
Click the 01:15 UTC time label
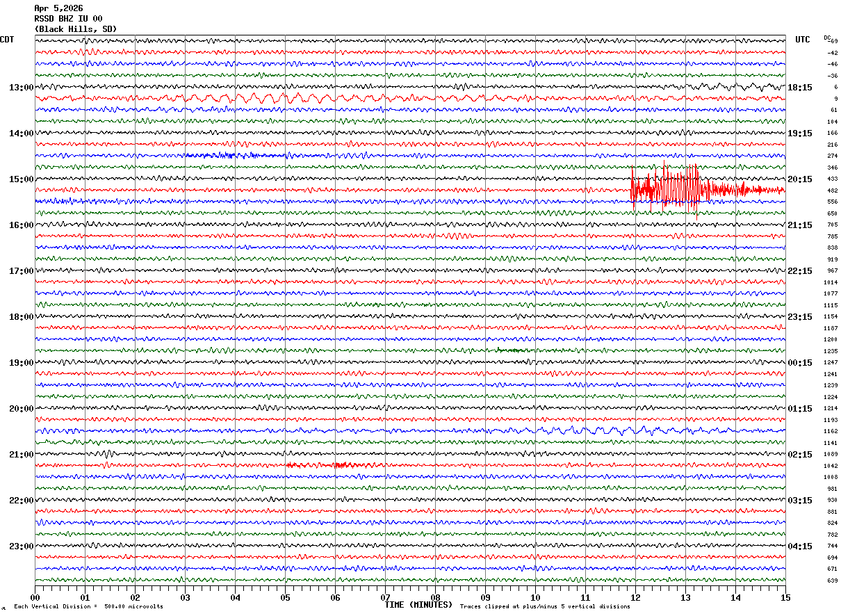(x=800, y=409)
